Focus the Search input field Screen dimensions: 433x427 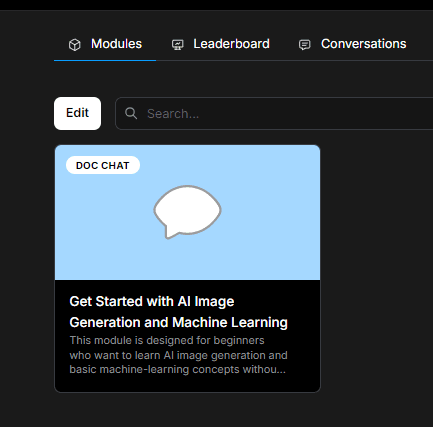274,113
